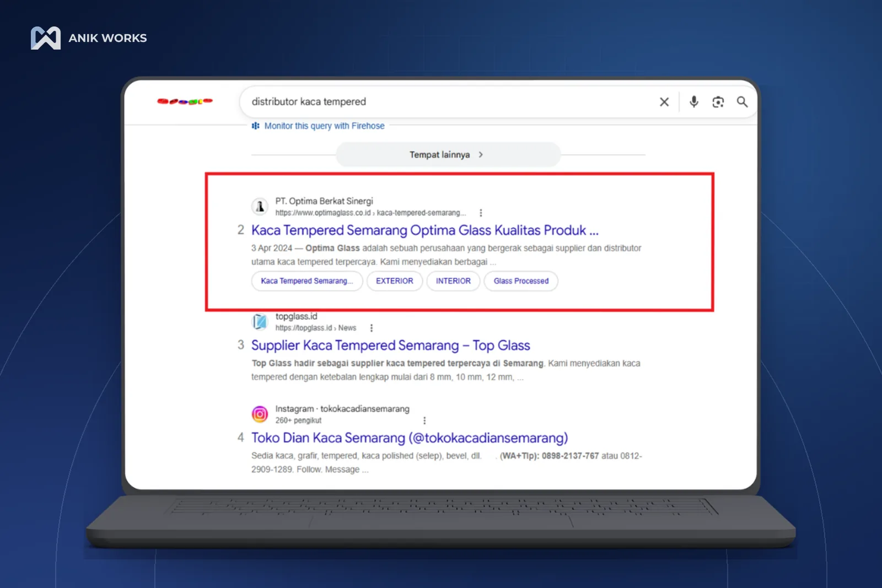This screenshot has width=882, height=588.
Task: Click the Google logo
Action: click(x=185, y=101)
